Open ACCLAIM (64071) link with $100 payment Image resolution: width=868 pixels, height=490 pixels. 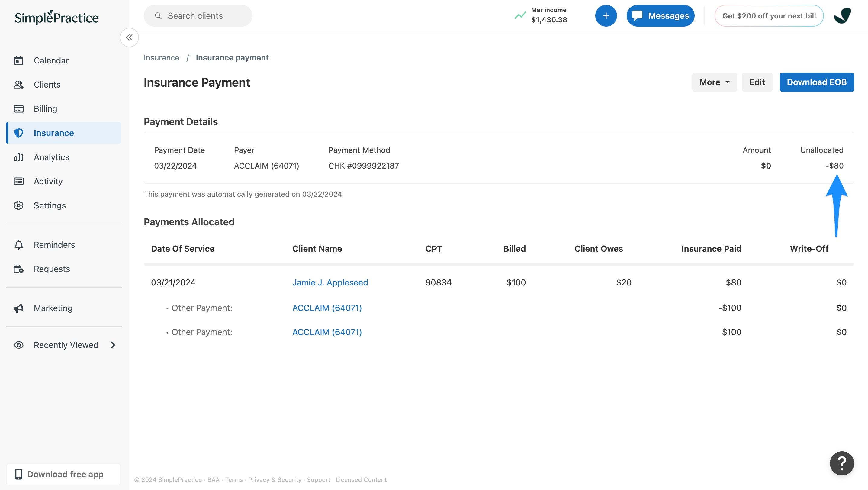point(327,332)
